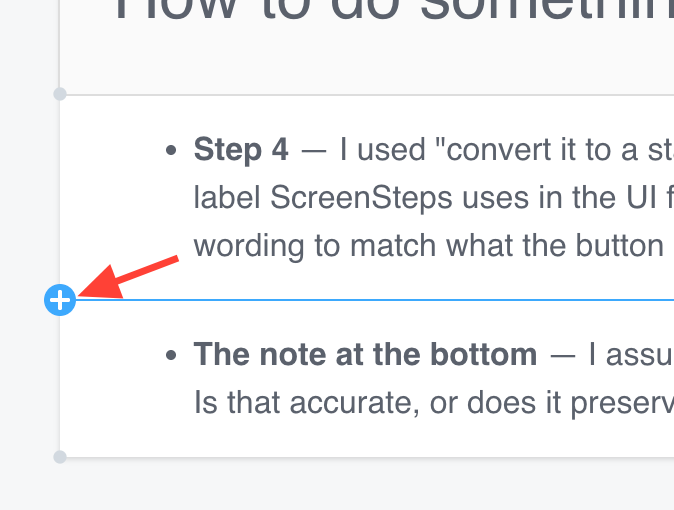
Task: Click the gray handle dot below the step block
Action: coord(60,457)
